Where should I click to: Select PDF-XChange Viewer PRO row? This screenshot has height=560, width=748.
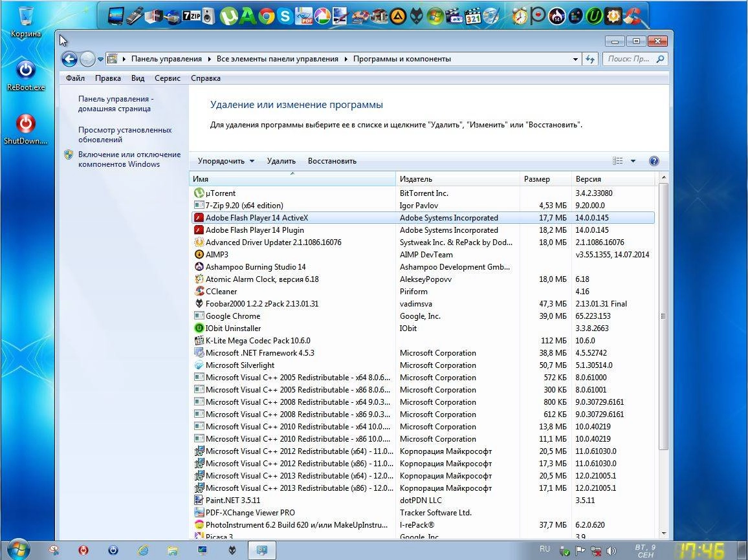point(422,513)
